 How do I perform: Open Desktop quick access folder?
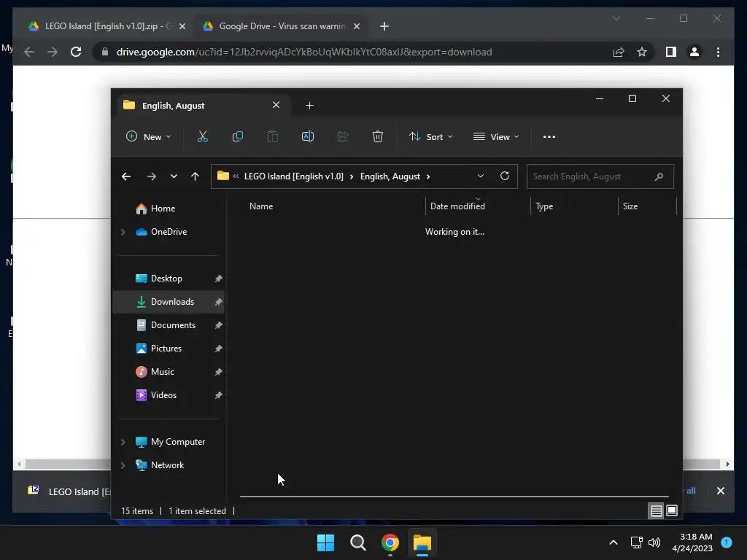166,279
